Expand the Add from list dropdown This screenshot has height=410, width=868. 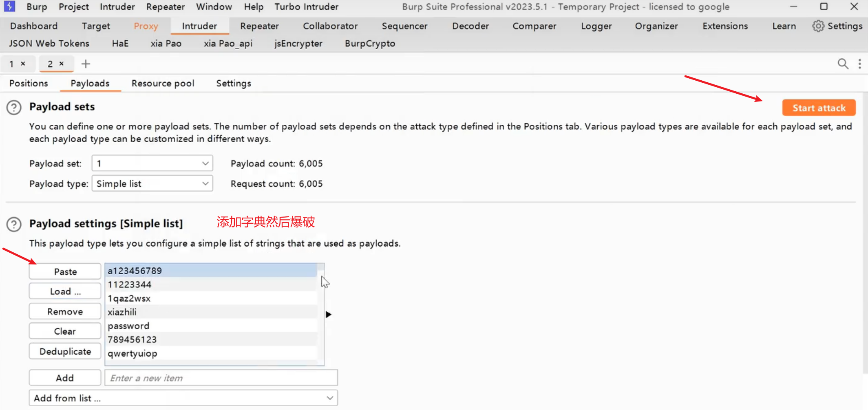[183, 398]
